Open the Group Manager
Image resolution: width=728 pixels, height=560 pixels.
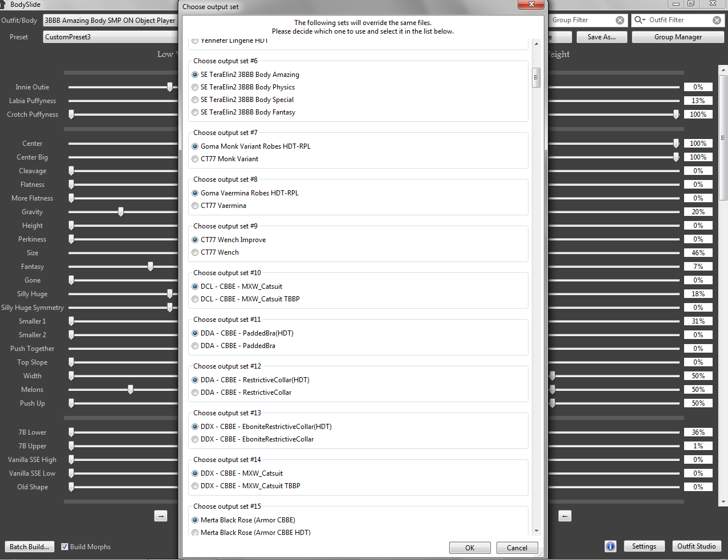(x=677, y=37)
